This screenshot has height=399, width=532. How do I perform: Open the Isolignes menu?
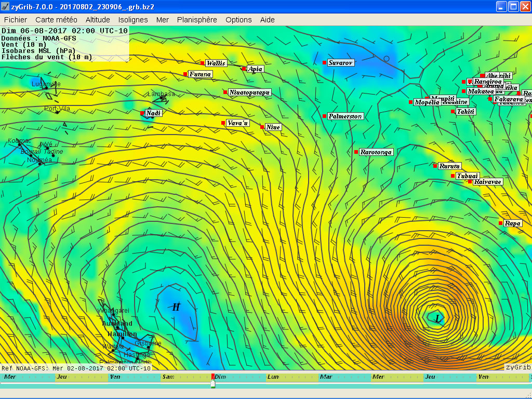(x=133, y=20)
